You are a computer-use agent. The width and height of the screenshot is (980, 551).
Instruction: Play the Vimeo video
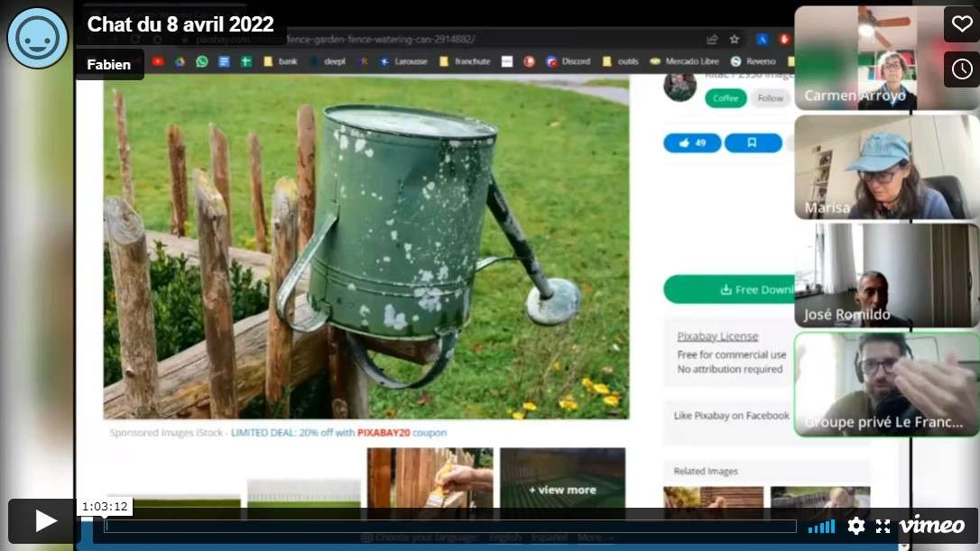point(42,520)
